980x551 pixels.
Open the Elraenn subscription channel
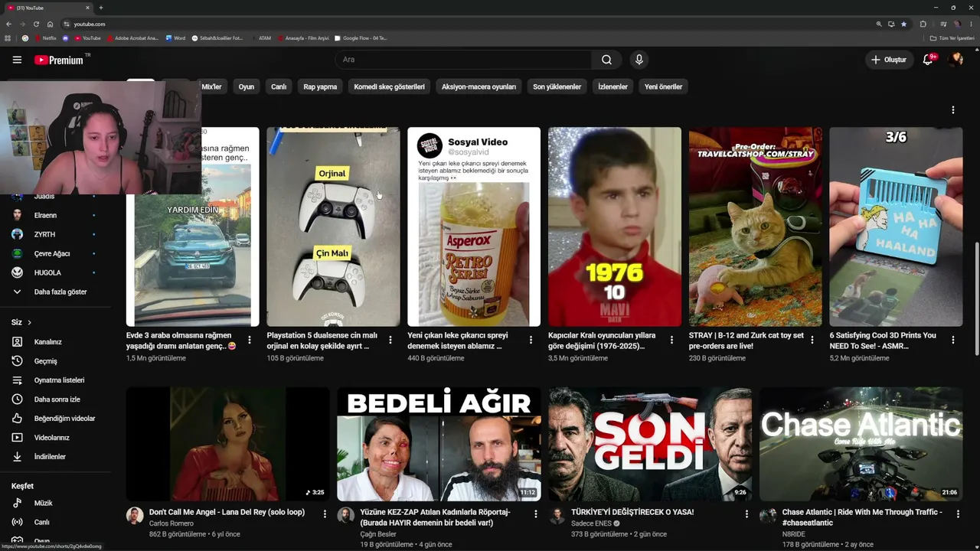click(45, 215)
